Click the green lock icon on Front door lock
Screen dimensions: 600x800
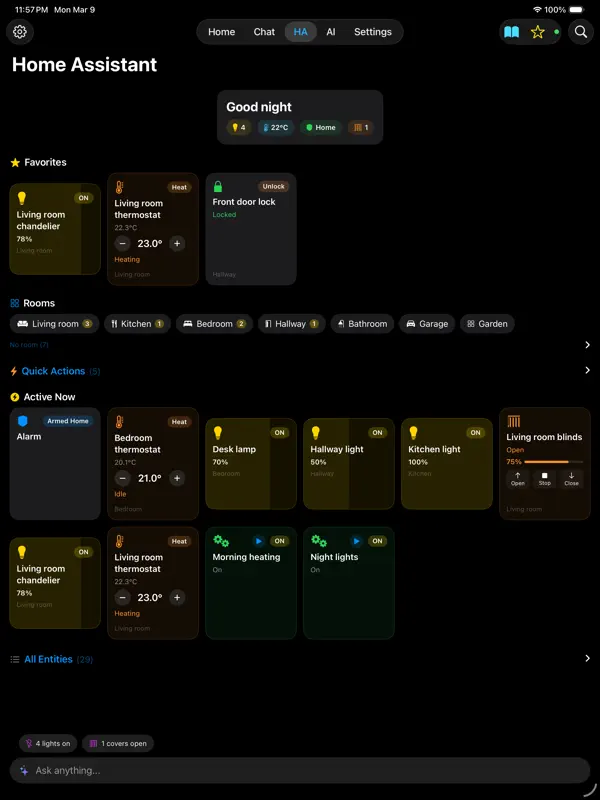(x=218, y=186)
